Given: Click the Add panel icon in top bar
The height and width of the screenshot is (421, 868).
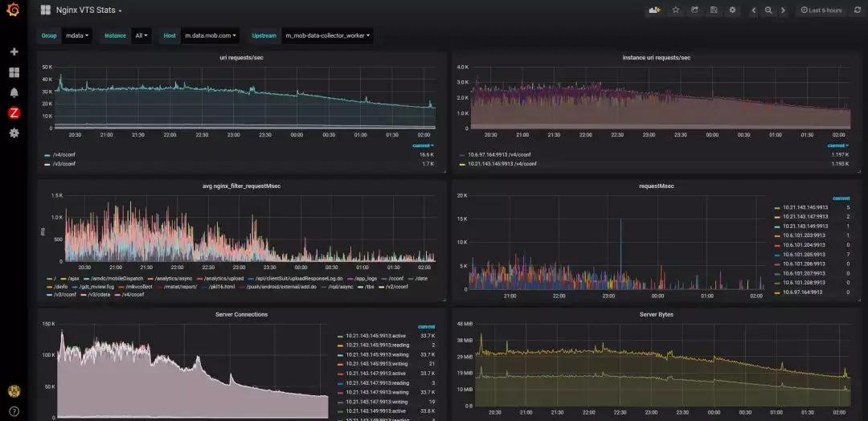Looking at the screenshot, I should 655,10.
